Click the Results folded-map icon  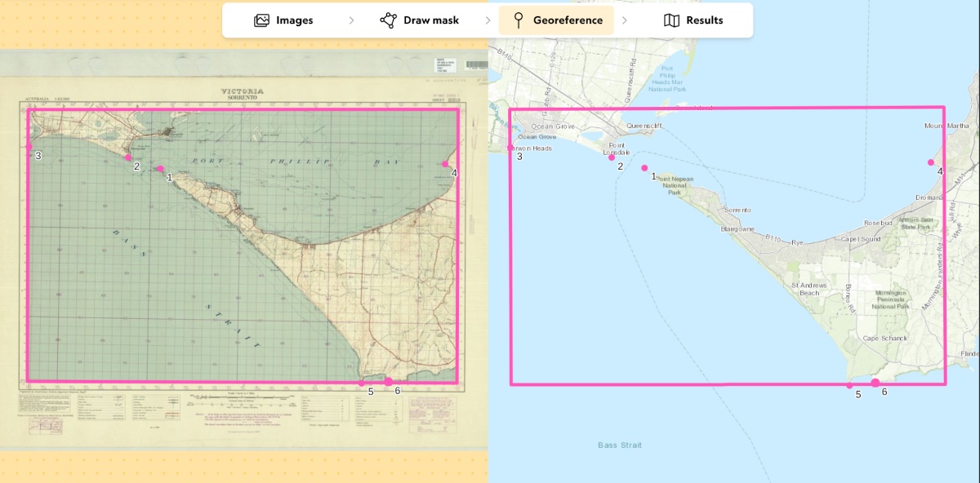tap(671, 20)
